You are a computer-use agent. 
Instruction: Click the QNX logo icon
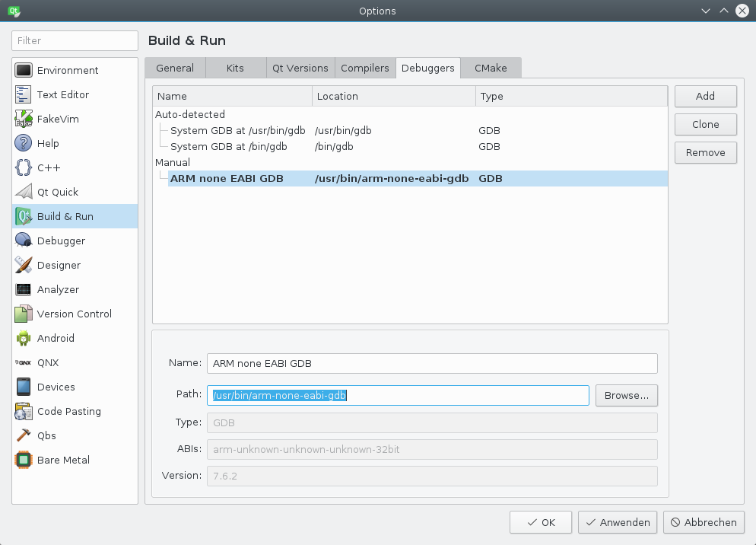pos(23,362)
